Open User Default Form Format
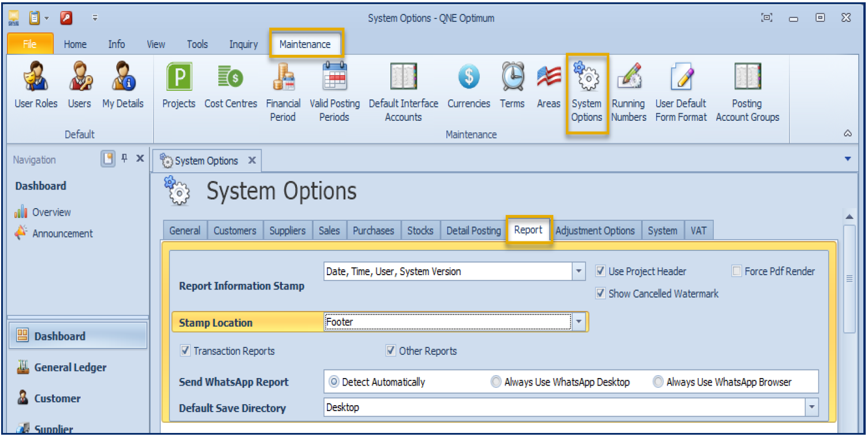This screenshot has width=868, height=437. 681,92
